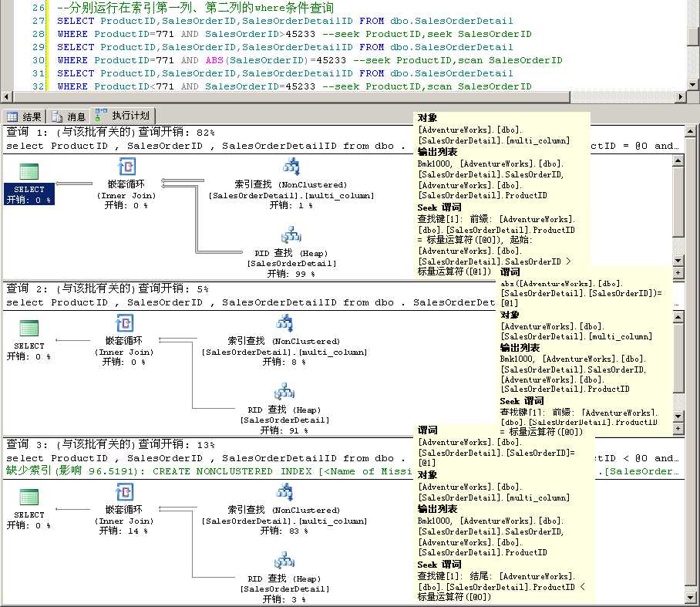Click the 开销: 99 % label under query 1 RID lookup

click(x=291, y=274)
